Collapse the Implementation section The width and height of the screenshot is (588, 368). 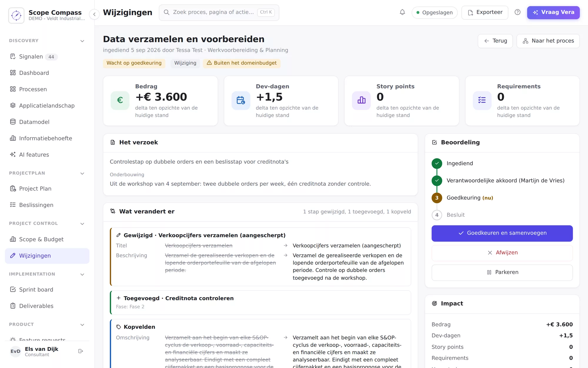click(x=82, y=274)
